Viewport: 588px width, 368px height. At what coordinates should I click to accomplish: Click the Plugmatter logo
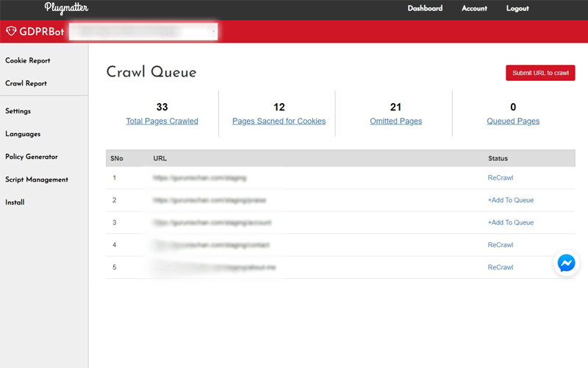point(66,9)
